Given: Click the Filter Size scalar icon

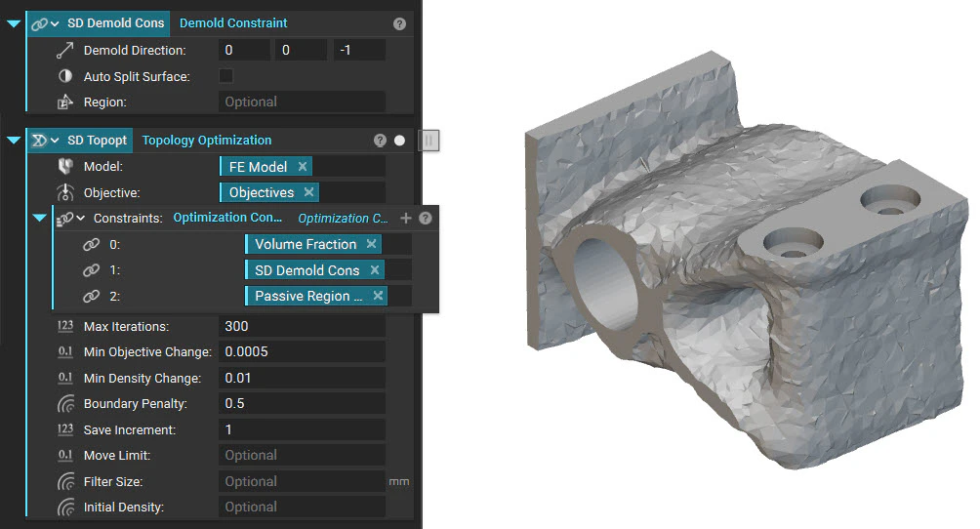Looking at the screenshot, I should pos(65,481).
